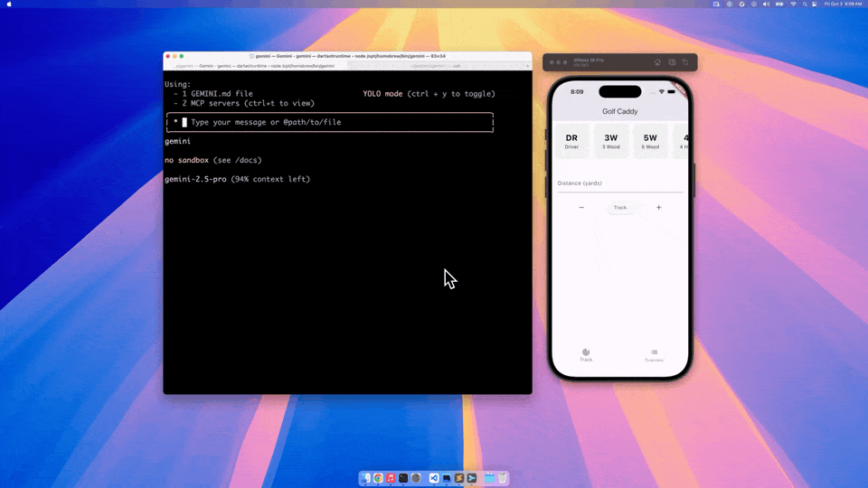
Task: Switch to the Overview bottom tab
Action: pos(654,355)
